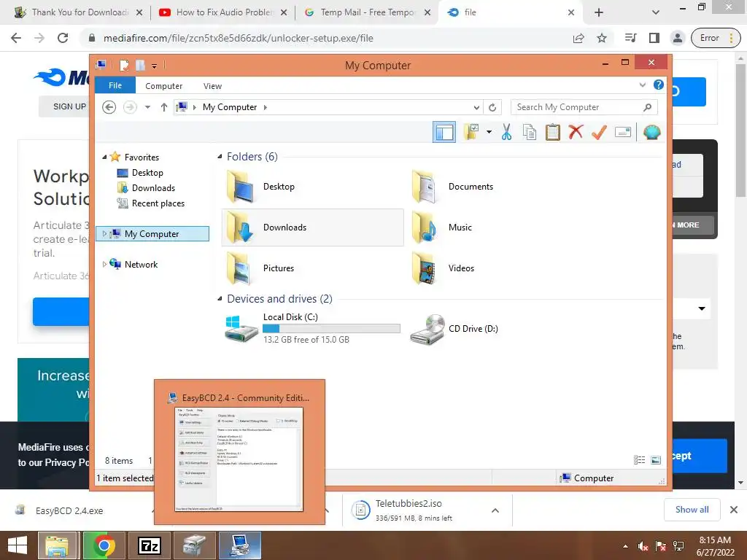Collapse the Folders (6) group
Screen dimensions: 747x560
pyautogui.click(x=220, y=157)
